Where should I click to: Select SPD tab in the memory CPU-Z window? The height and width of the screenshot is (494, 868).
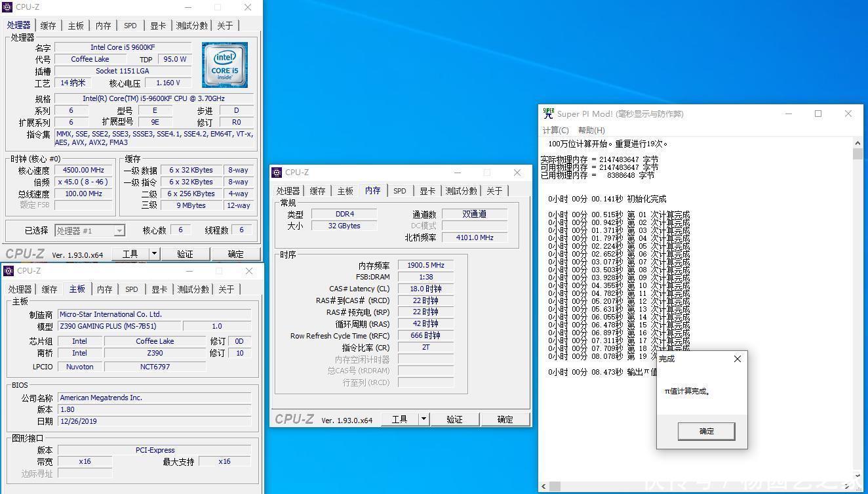(400, 191)
